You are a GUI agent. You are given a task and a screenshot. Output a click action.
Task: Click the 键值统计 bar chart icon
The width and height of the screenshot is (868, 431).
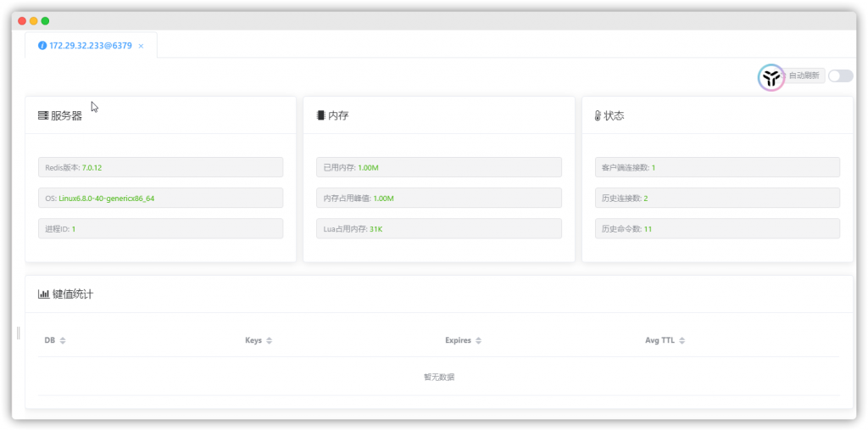(43, 294)
